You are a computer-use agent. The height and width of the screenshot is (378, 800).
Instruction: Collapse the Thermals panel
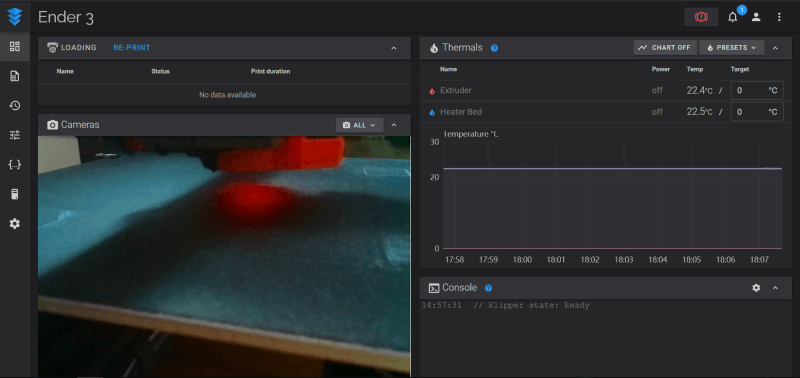click(776, 48)
